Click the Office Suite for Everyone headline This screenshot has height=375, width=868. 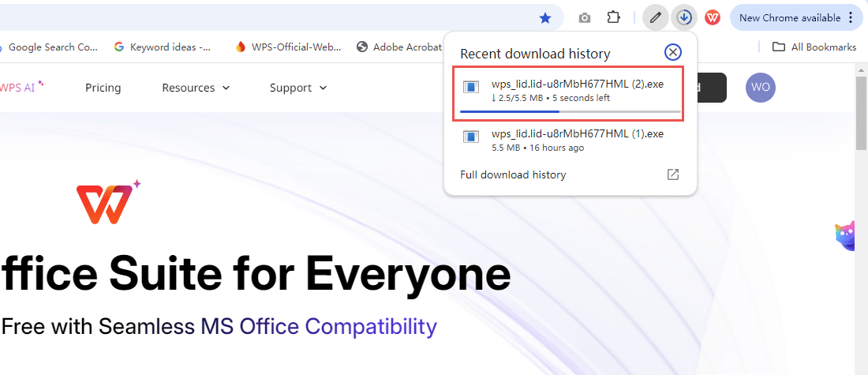pos(256,274)
